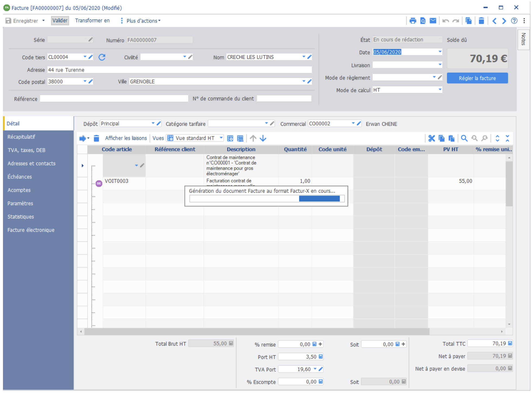Click the copy icon beside the scissors
Image resolution: width=532 pixels, height=393 pixels.
click(442, 138)
